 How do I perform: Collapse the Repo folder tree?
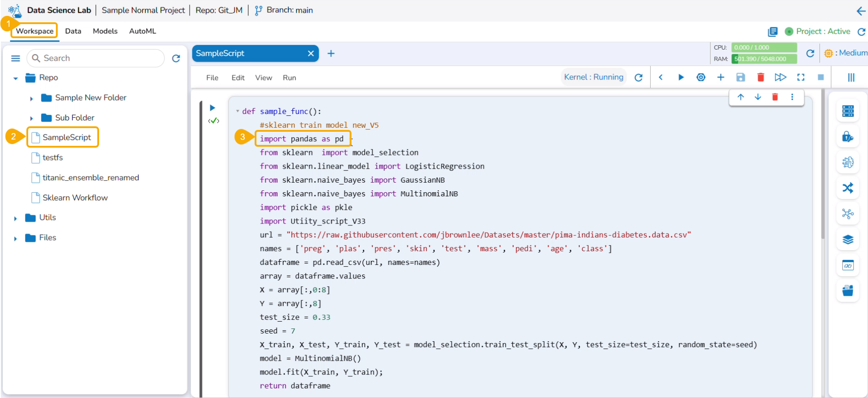15,78
